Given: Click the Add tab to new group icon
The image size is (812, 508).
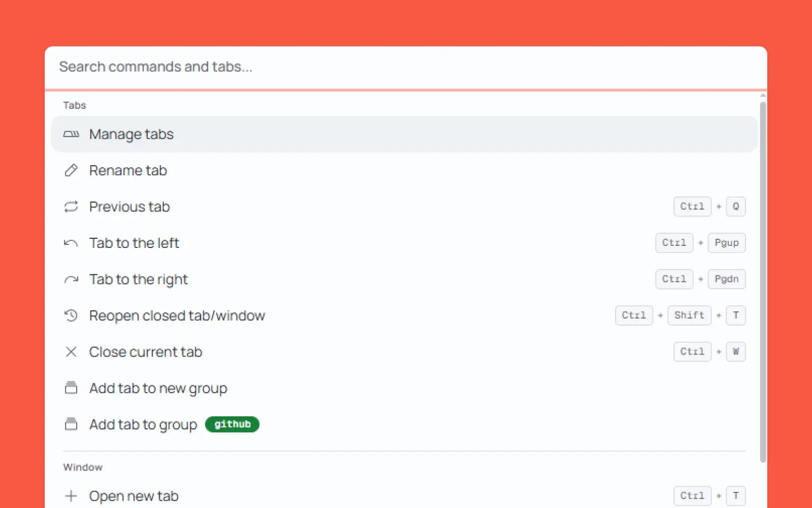Looking at the screenshot, I should 71,388.
